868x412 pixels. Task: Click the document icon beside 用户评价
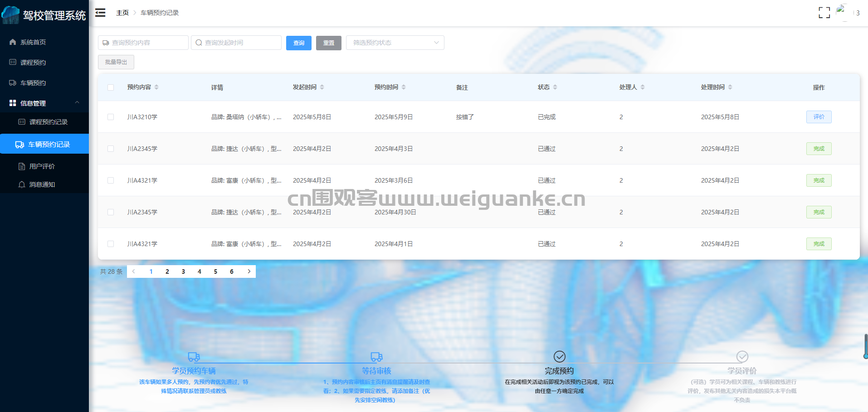pos(22,166)
